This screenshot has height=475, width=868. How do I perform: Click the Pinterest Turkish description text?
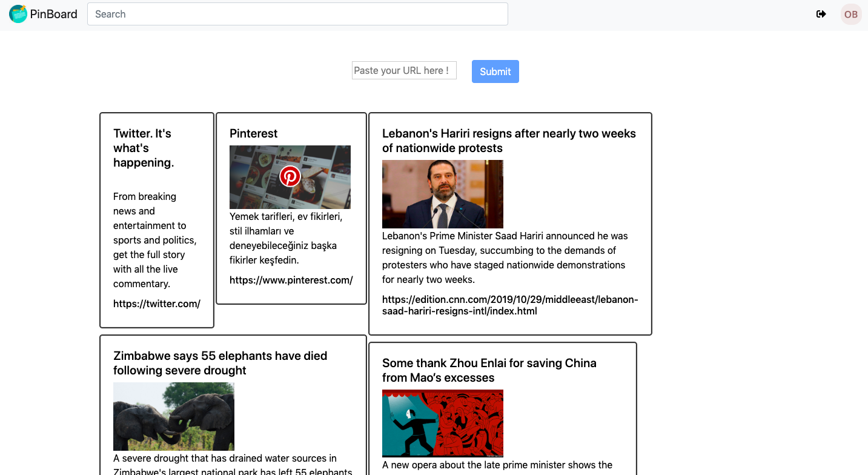[x=287, y=238]
